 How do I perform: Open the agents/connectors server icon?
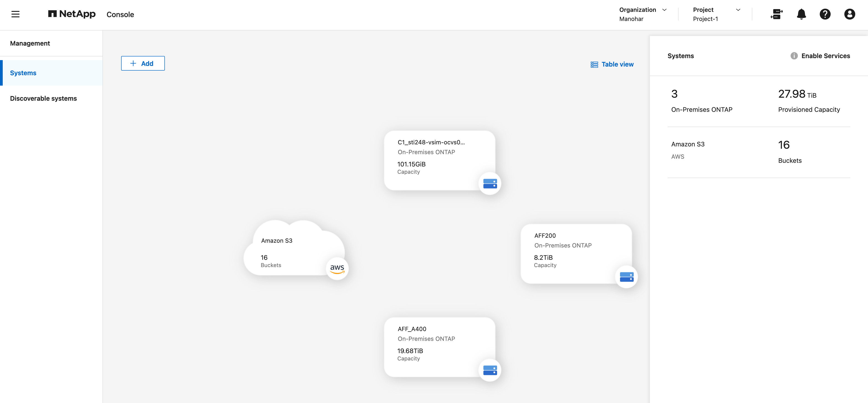tap(776, 14)
